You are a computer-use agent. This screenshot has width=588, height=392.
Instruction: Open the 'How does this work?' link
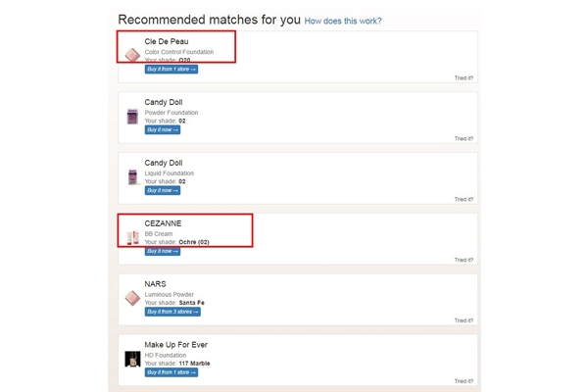pyautogui.click(x=343, y=21)
